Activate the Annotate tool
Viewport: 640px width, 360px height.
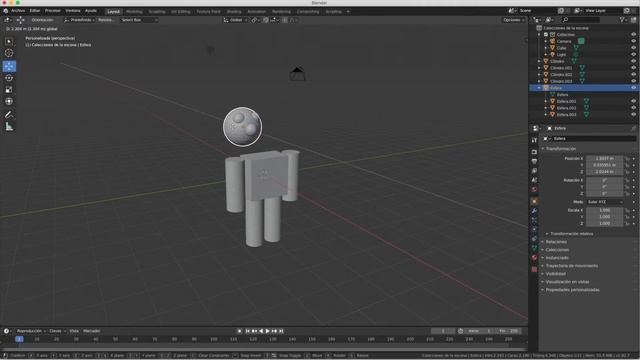pos(9,115)
